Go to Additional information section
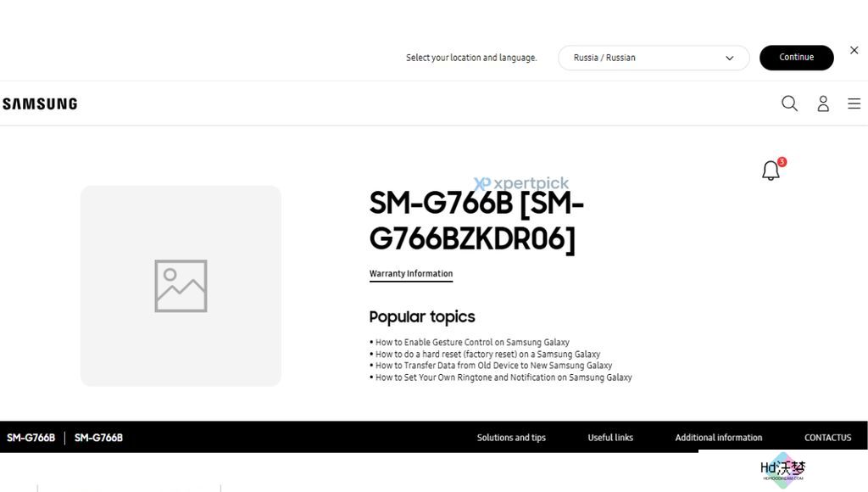 (x=719, y=438)
